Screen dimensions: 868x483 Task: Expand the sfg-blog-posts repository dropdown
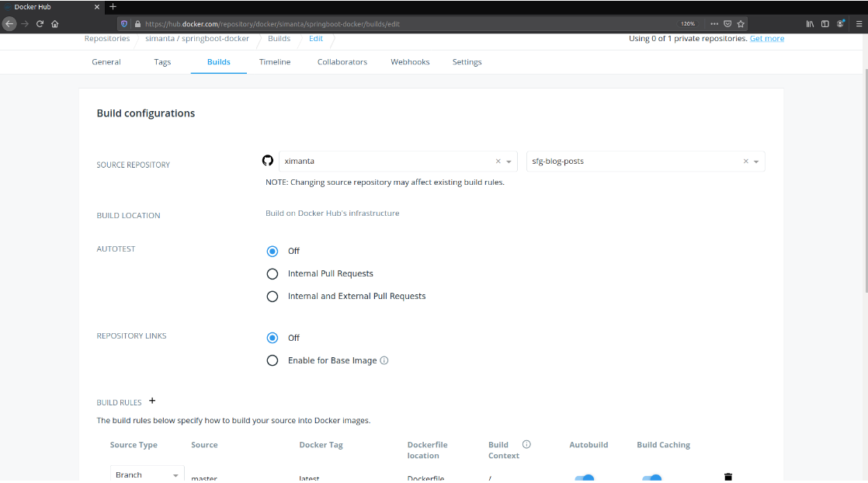tap(756, 162)
